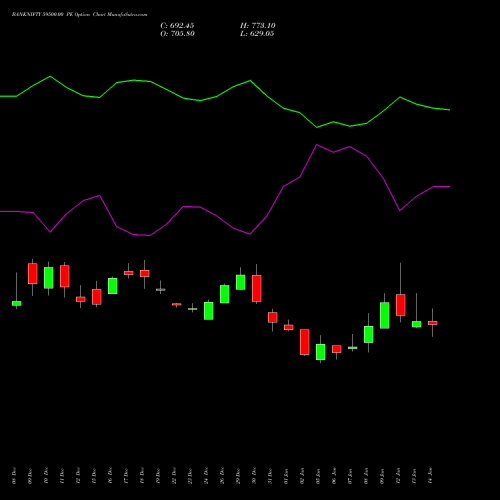500x500 pixels.
Task: Click the 12 Jan date label
Action: pyautogui.click(x=398, y=476)
